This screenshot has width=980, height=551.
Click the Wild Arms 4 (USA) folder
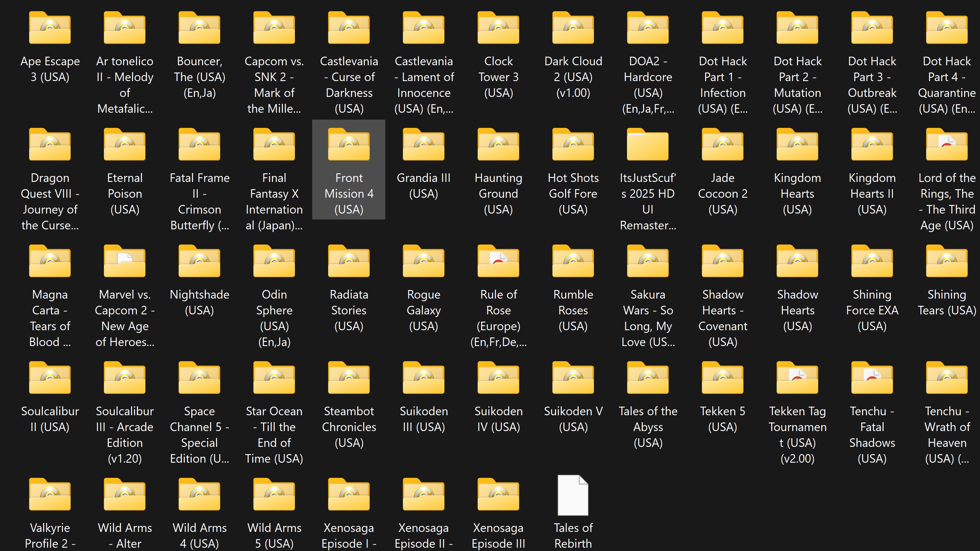click(199, 494)
